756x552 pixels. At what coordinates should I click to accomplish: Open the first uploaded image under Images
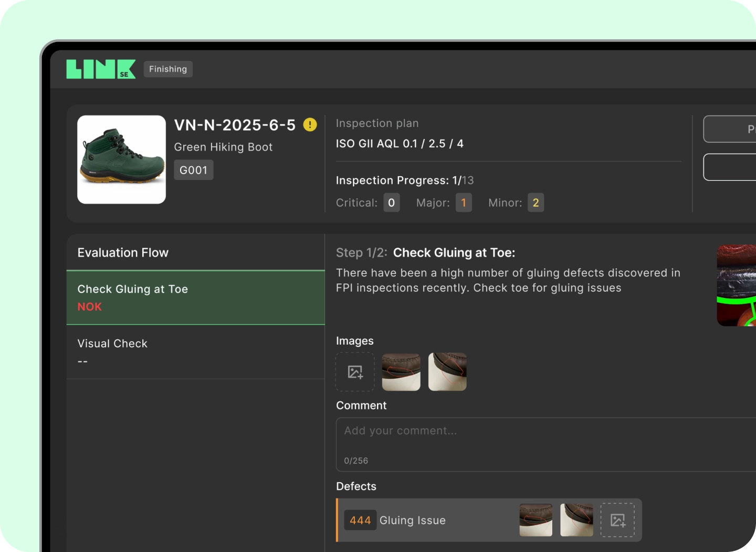pyautogui.click(x=401, y=372)
